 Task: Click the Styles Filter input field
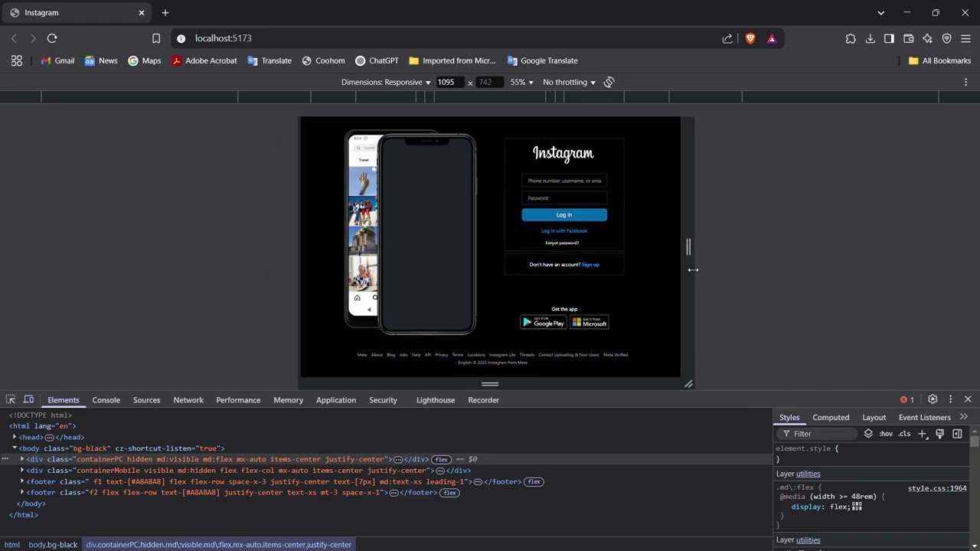[x=817, y=434]
